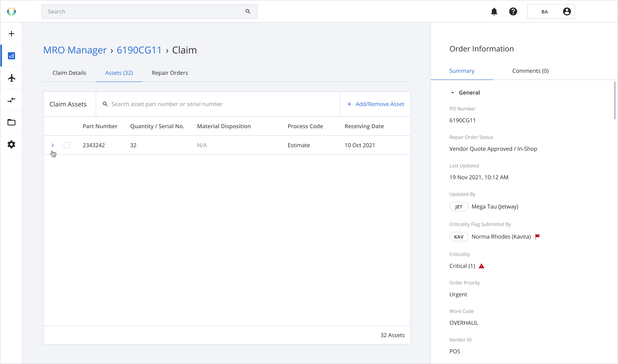Click the app logo in top-left corner
The height and width of the screenshot is (364, 618).
point(11,11)
